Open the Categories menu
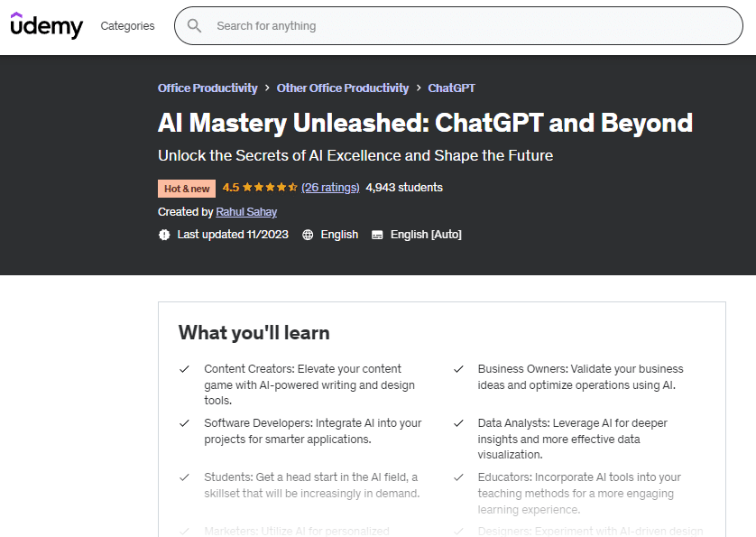This screenshot has height=537, width=756. click(x=127, y=26)
